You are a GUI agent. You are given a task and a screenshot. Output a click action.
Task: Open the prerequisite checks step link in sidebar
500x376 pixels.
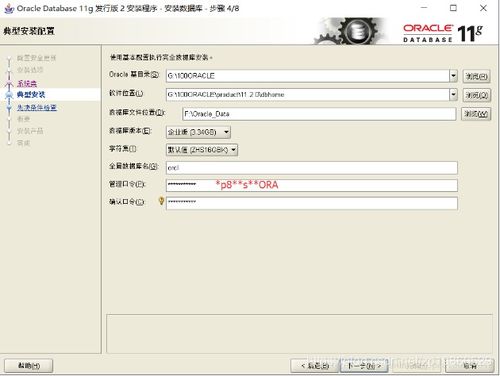(37, 107)
